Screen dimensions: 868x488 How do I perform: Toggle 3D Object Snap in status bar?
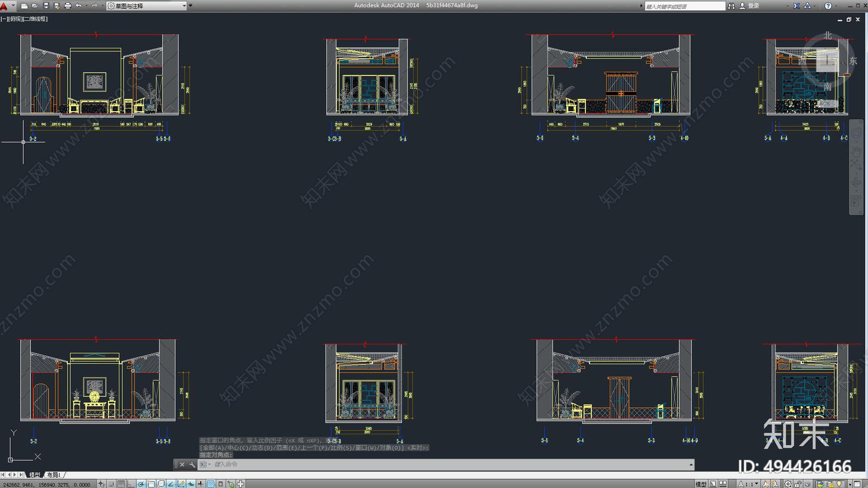[x=161, y=484]
